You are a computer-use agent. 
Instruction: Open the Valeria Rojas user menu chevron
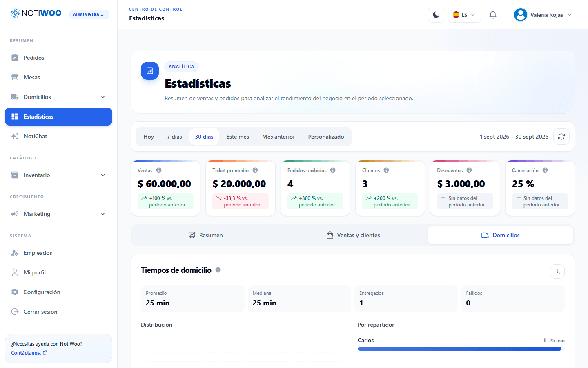(x=570, y=15)
